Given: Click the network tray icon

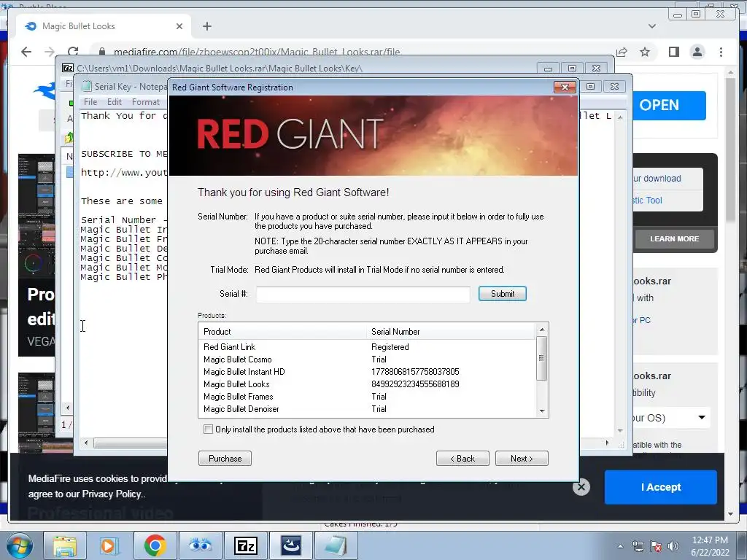Looking at the screenshot, I should coord(638,546).
